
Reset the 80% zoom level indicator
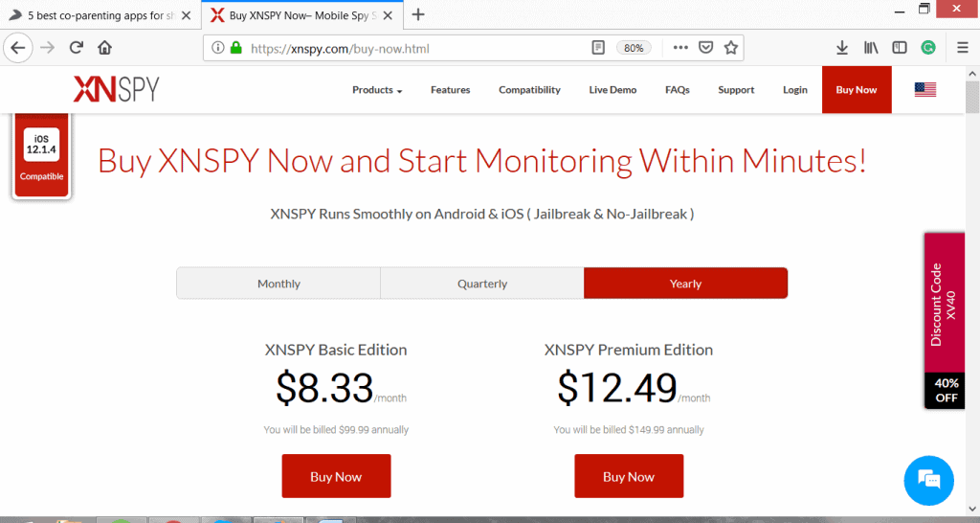pos(634,48)
